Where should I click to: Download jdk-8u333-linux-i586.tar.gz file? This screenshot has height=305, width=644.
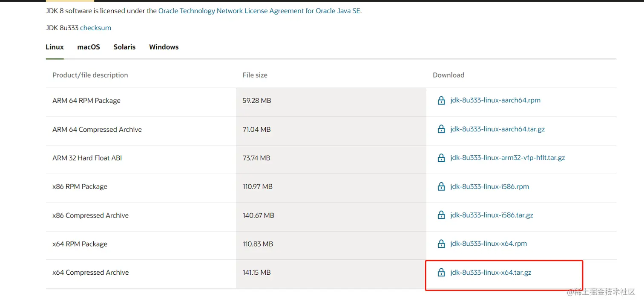[492, 215]
